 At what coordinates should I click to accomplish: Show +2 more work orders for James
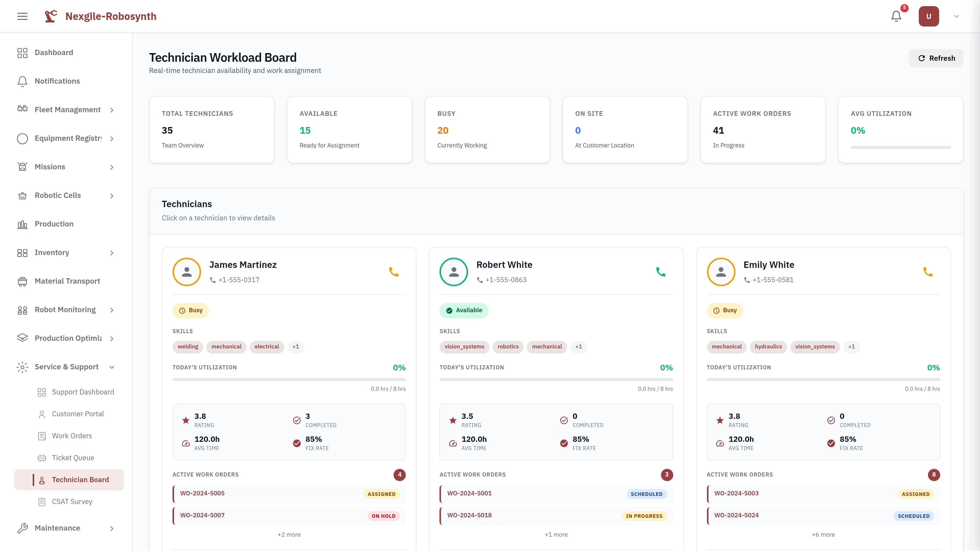(289, 535)
